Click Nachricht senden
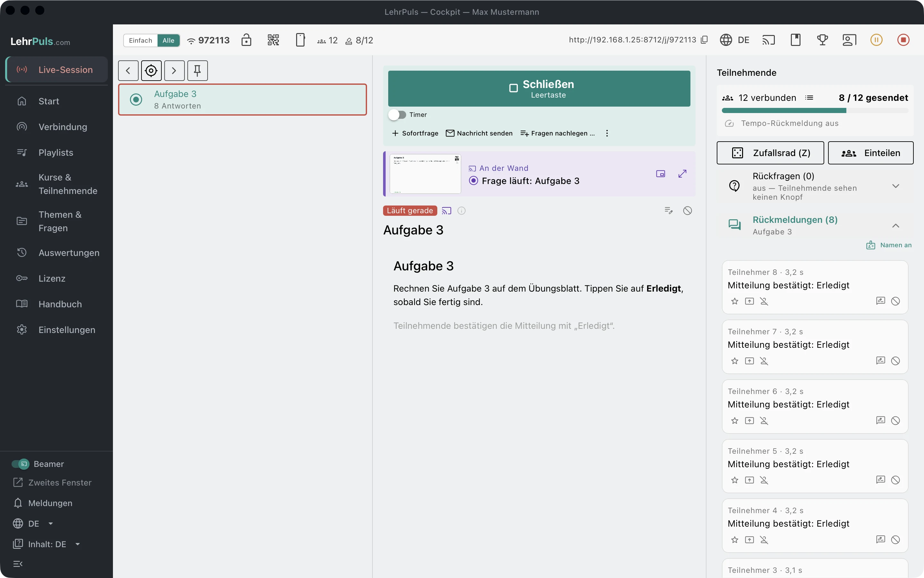This screenshot has height=578, width=924. click(479, 133)
